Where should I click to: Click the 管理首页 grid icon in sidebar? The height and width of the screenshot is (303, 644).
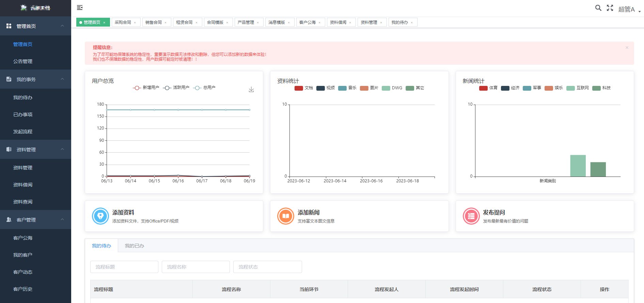click(9, 26)
